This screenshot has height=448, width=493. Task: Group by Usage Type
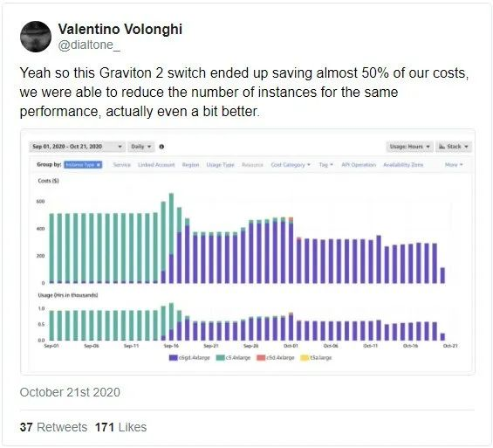(220, 164)
